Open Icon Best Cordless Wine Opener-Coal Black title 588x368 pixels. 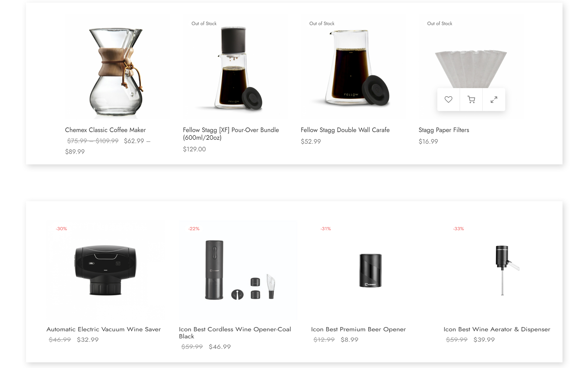coord(235,333)
